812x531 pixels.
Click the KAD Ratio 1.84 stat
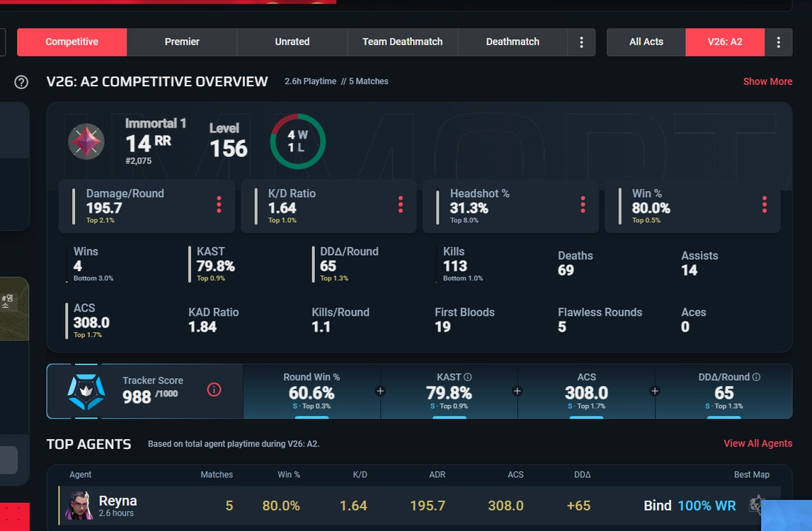click(213, 319)
